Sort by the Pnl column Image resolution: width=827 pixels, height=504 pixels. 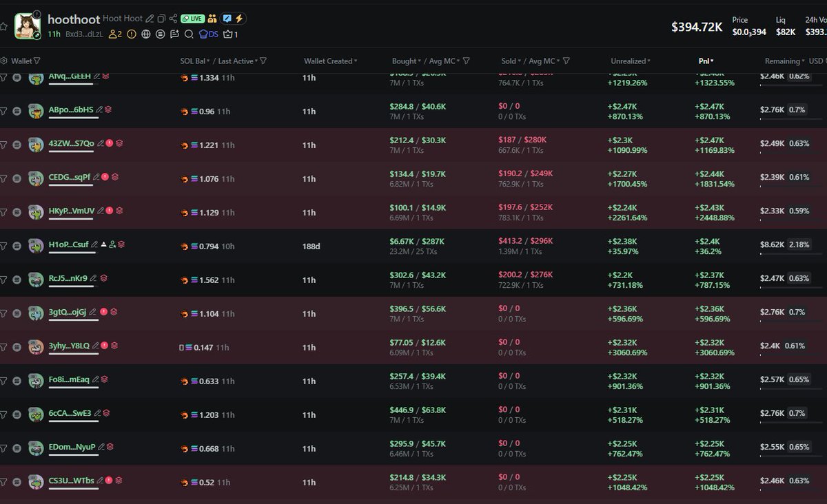click(x=706, y=61)
